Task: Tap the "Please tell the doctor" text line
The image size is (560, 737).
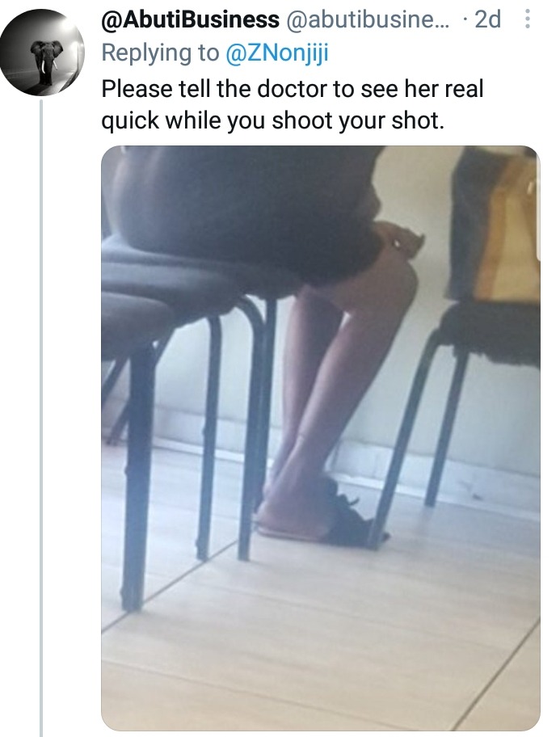Action: 293,90
